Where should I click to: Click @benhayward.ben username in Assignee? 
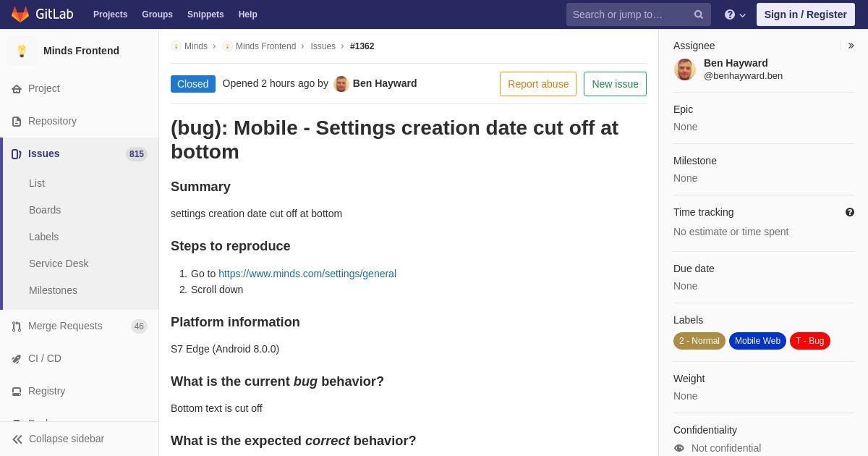point(743,76)
